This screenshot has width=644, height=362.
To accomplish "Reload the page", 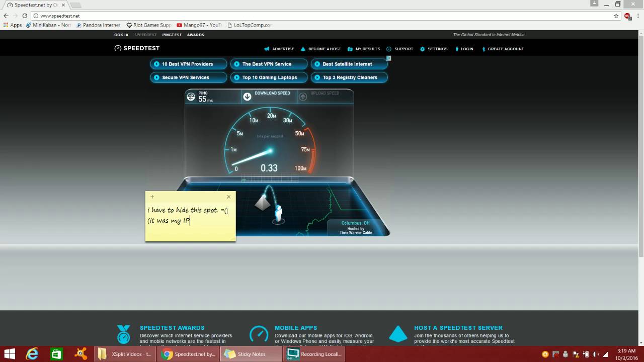I will click(x=25, y=16).
